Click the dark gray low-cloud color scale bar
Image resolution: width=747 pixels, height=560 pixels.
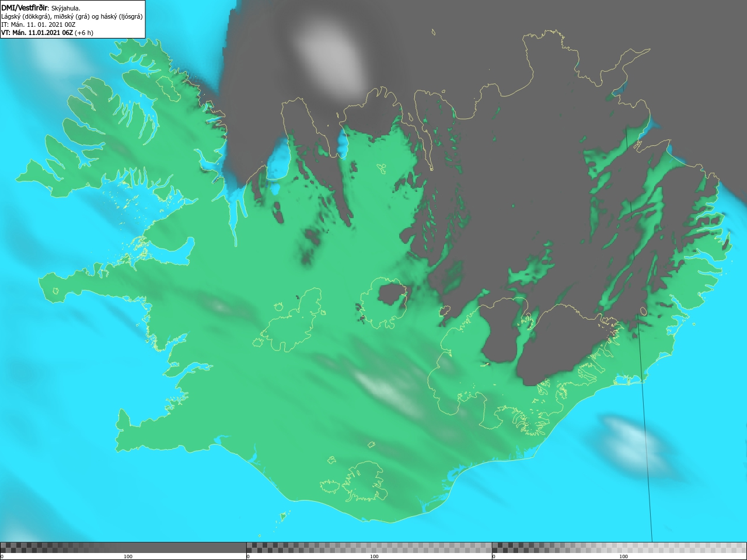tap(123, 548)
